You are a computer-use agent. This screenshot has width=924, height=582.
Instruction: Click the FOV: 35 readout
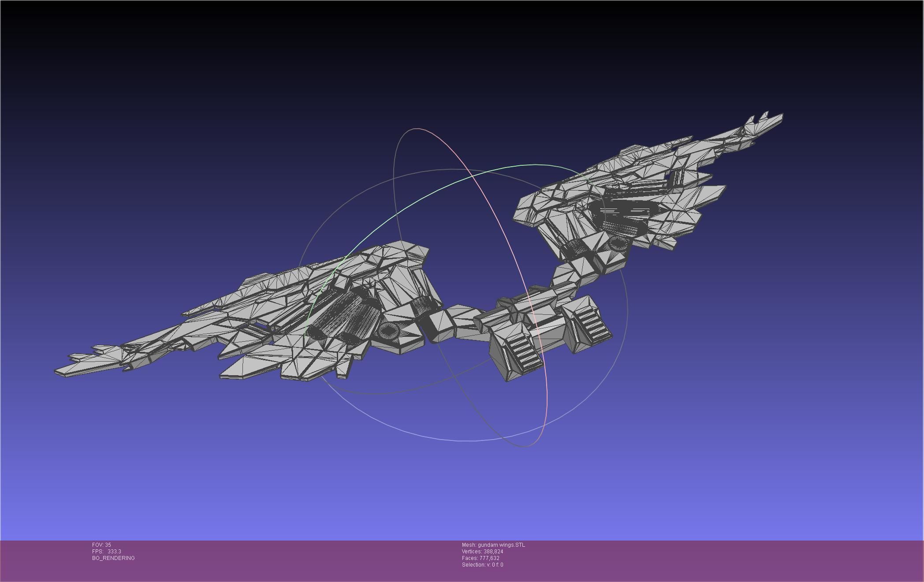click(x=101, y=545)
